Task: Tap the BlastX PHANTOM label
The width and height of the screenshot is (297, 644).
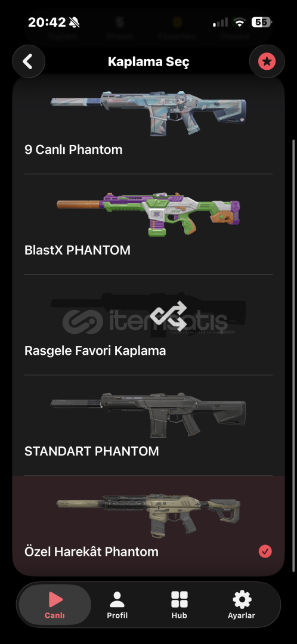Action: pyautogui.click(x=78, y=250)
